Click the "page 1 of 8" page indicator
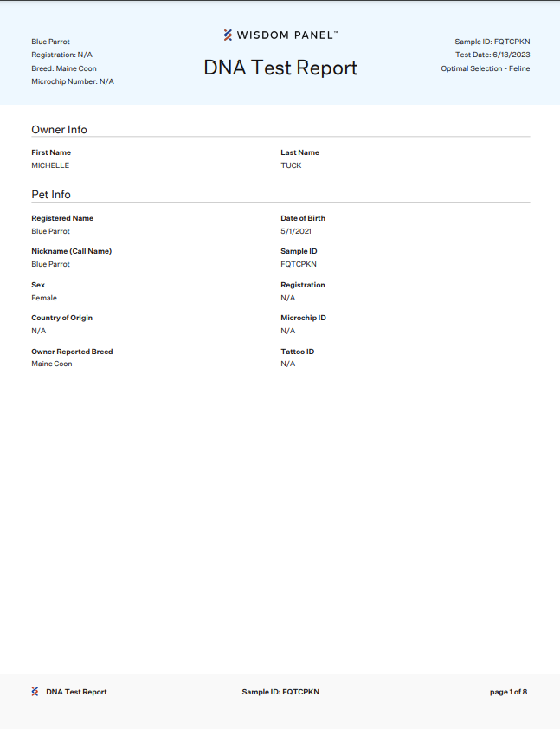The height and width of the screenshot is (729, 560). pyautogui.click(x=508, y=692)
